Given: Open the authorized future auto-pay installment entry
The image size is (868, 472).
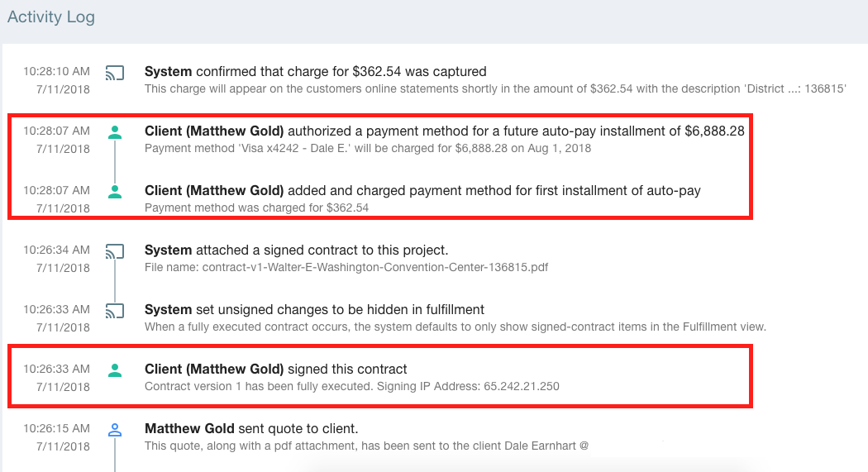Looking at the screenshot, I should click(x=445, y=131).
